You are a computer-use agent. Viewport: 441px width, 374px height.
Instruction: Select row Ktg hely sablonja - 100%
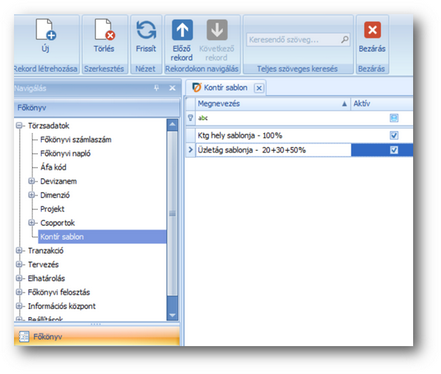click(x=299, y=135)
